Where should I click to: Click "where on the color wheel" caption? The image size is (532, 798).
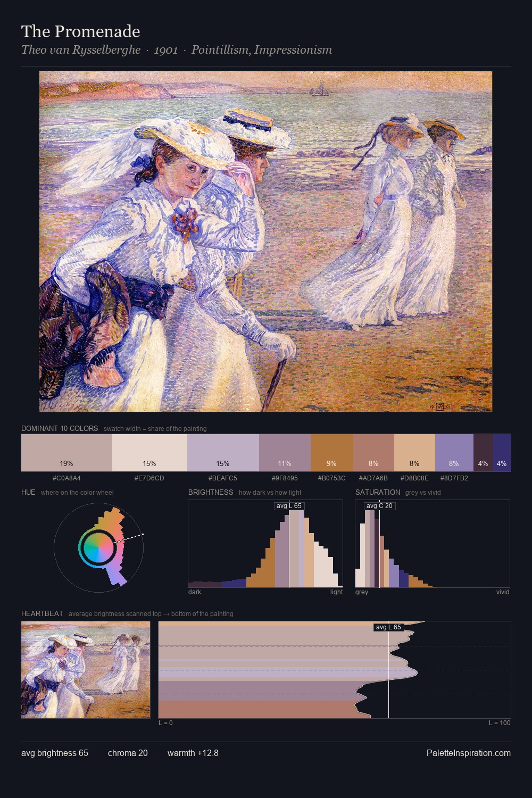coord(77,493)
